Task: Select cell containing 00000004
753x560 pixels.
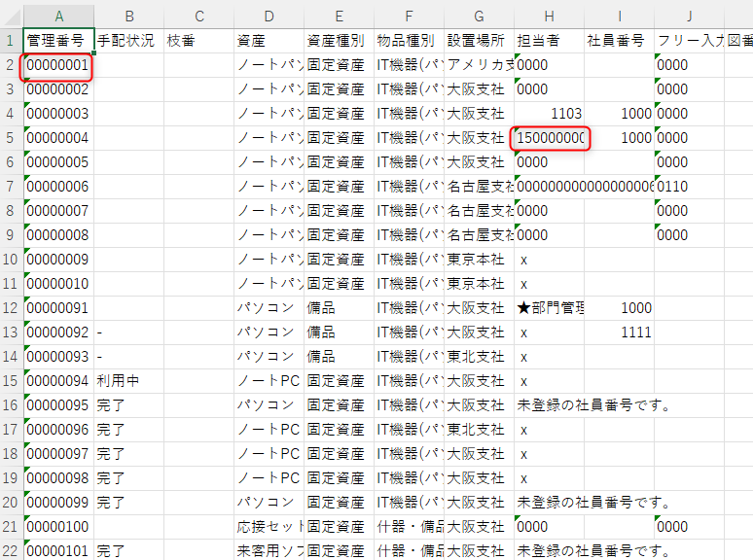Action: pos(58,138)
